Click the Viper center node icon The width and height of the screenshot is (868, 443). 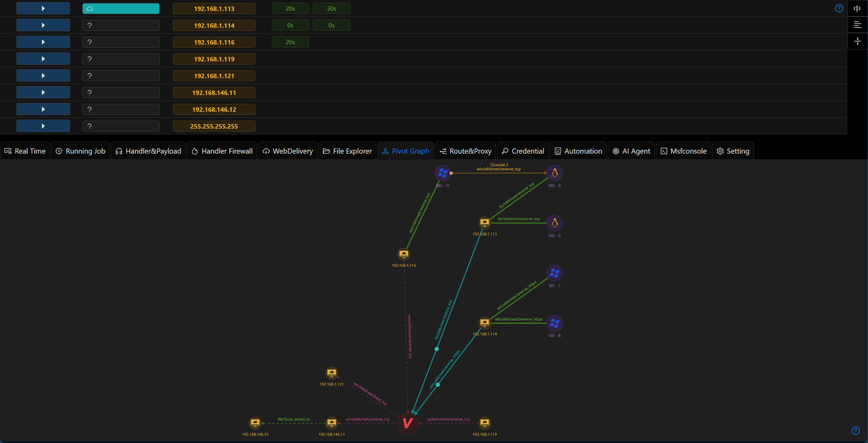(x=408, y=423)
